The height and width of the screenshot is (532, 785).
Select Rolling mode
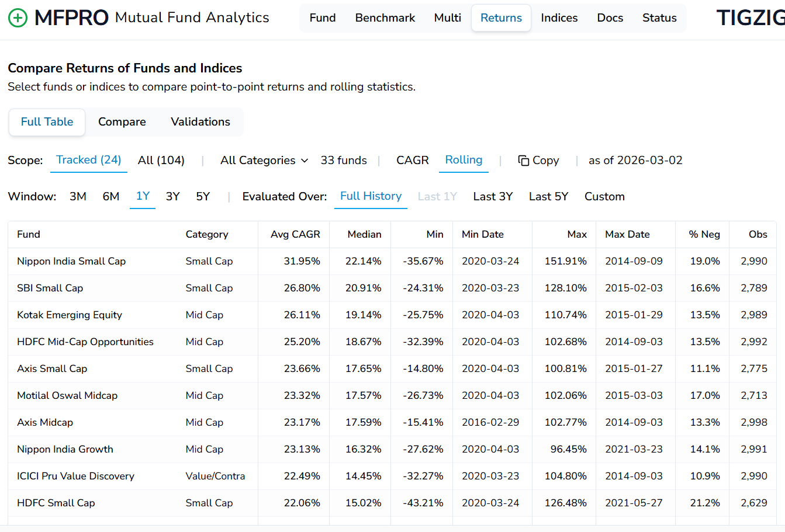point(464,161)
